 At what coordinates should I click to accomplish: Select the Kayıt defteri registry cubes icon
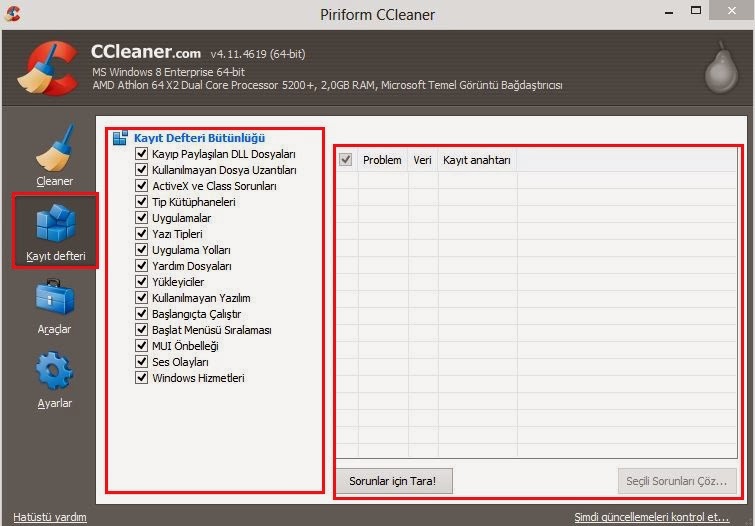click(55, 223)
